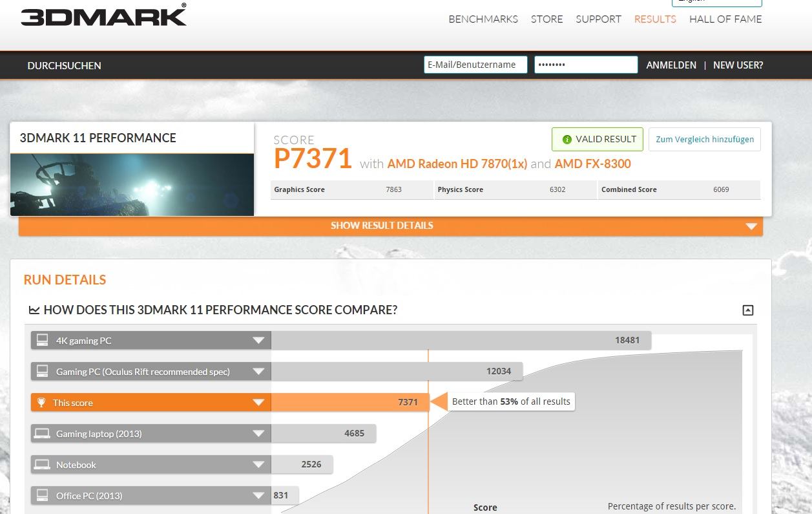Click the Better than 53% tooltip

[x=510, y=402]
